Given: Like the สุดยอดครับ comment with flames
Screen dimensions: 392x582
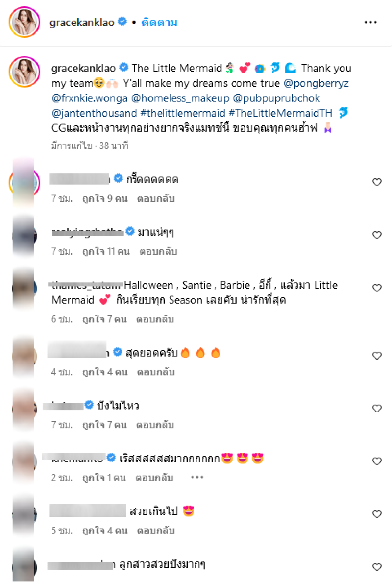Looking at the screenshot, I should pyautogui.click(x=377, y=355).
